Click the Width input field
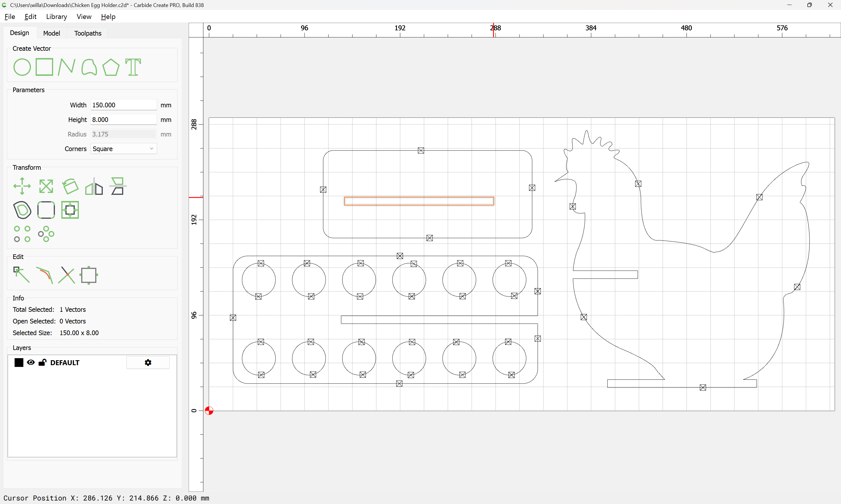 click(124, 105)
